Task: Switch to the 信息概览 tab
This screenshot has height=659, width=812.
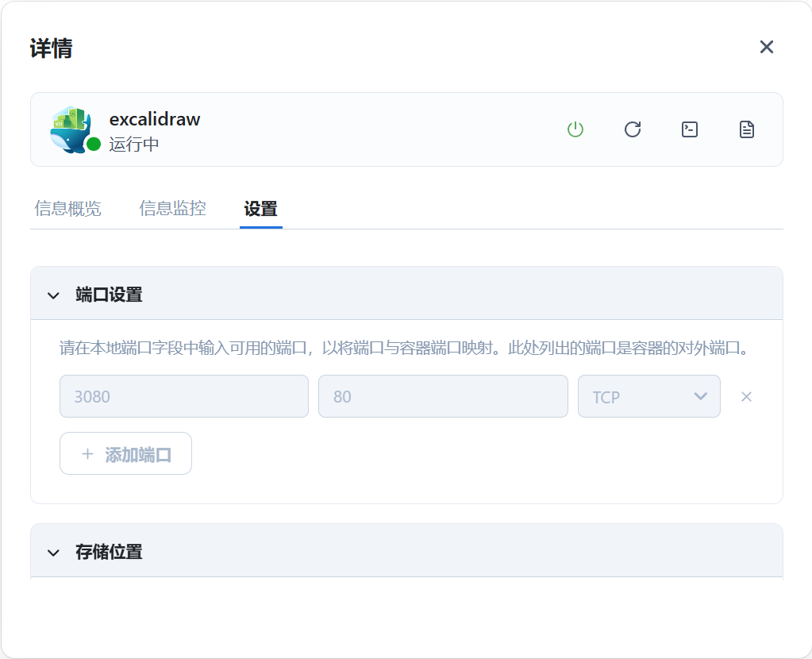Action: pyautogui.click(x=67, y=208)
